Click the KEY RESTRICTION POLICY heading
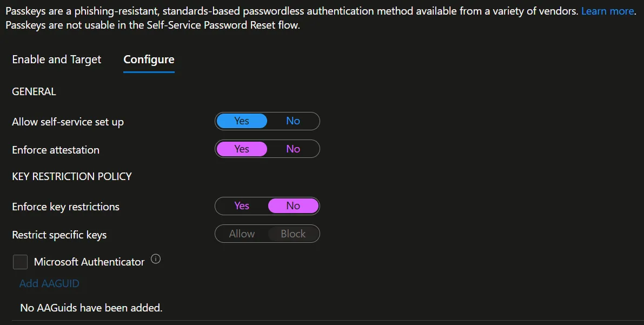 pyautogui.click(x=71, y=176)
